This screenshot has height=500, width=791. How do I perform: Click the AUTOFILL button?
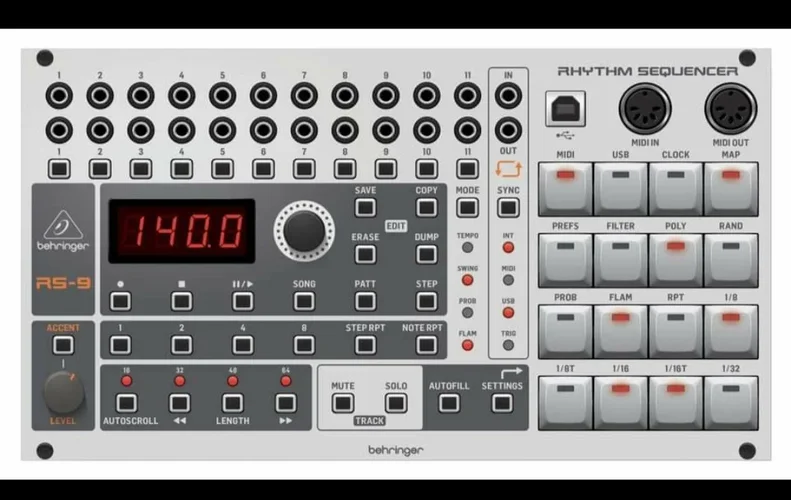pyautogui.click(x=449, y=403)
